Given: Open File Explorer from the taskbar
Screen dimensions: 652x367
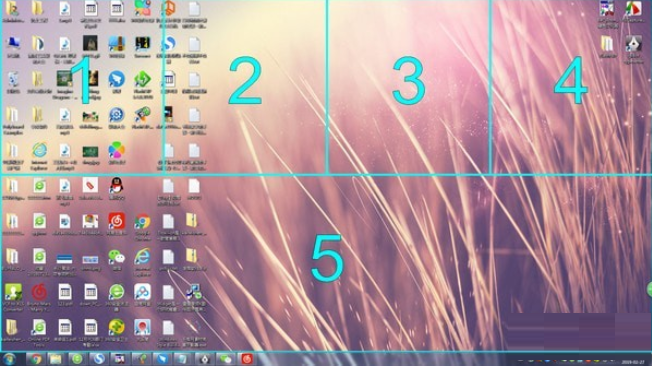Looking at the screenshot, I should (x=56, y=359).
